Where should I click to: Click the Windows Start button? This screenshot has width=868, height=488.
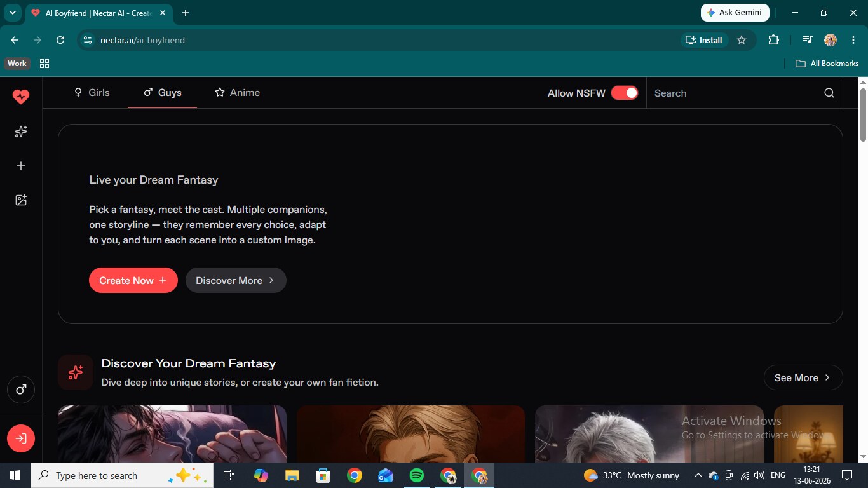click(x=15, y=475)
